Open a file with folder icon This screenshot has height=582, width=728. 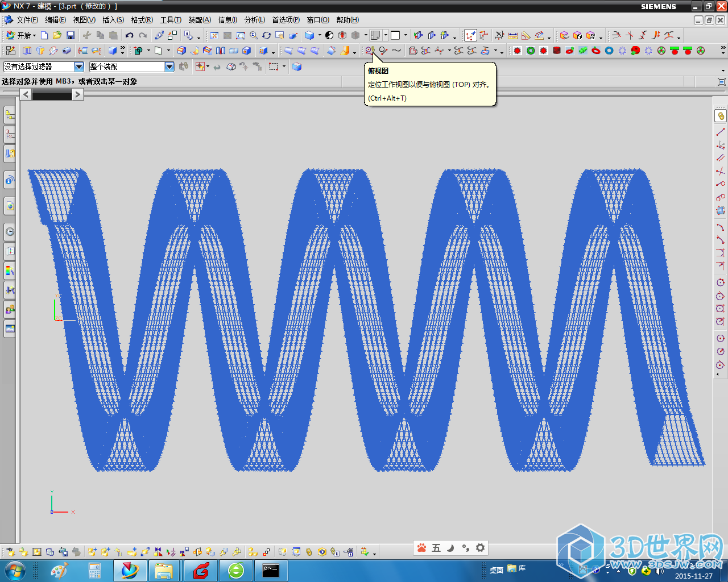click(57, 35)
